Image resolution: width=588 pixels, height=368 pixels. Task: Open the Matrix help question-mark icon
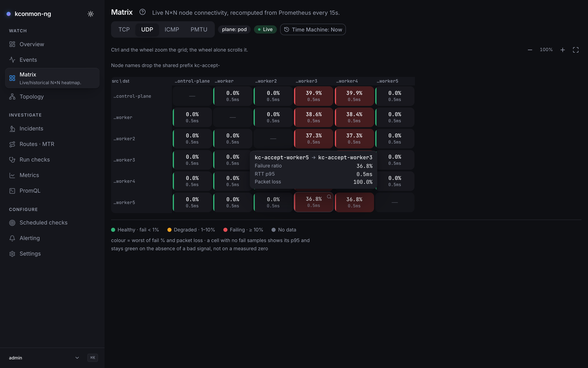pos(142,12)
